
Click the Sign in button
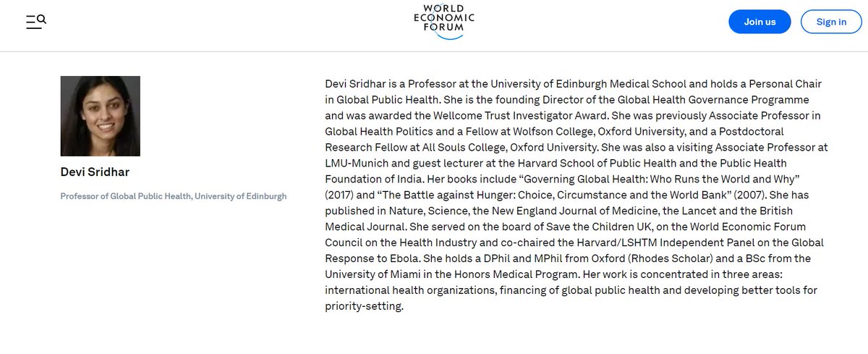(831, 22)
